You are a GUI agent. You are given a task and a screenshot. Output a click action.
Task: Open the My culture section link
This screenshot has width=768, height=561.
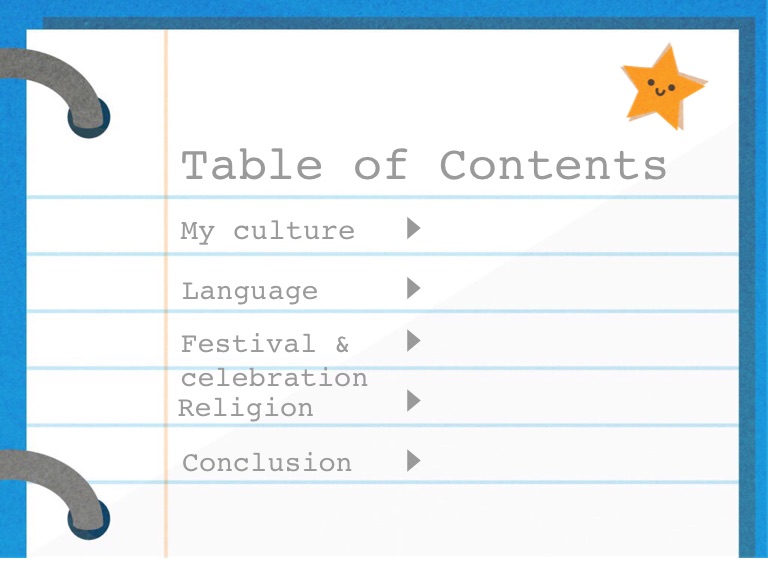click(267, 231)
